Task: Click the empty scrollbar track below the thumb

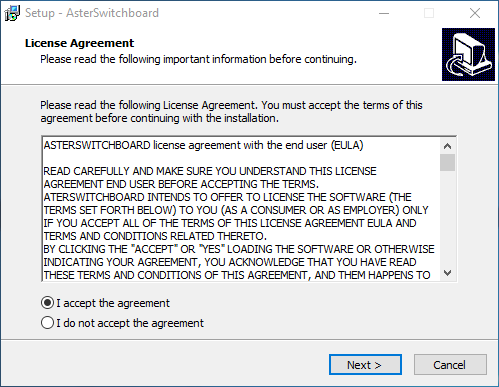Action: (447, 218)
